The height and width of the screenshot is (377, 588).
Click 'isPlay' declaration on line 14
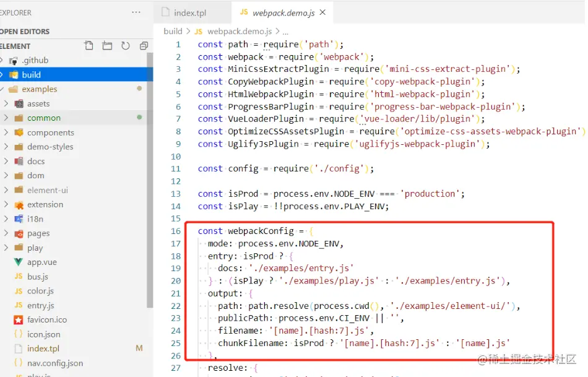pyautogui.click(x=243, y=206)
